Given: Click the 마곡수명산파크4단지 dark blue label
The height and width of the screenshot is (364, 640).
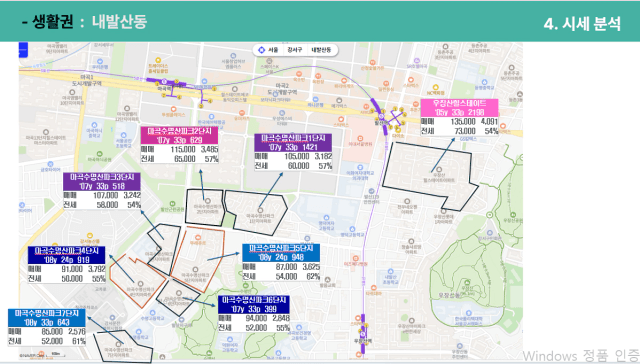Looking at the screenshot, I should click(x=67, y=255).
